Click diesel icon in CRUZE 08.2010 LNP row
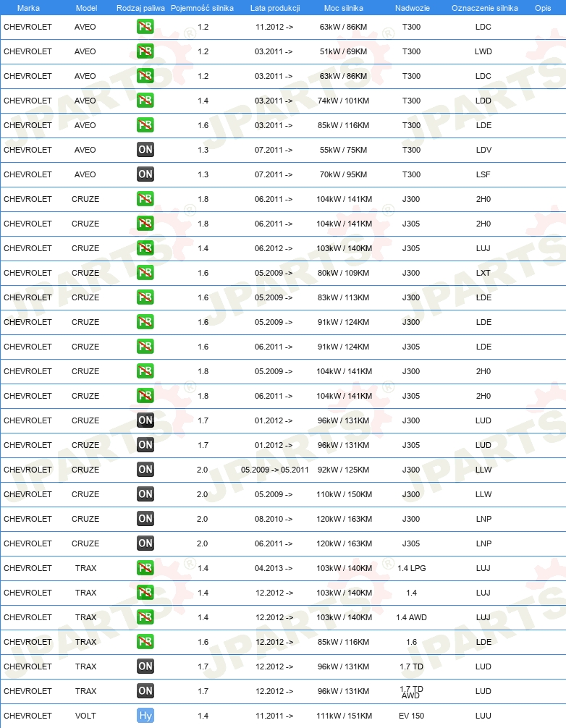The width and height of the screenshot is (566, 728). coord(145,519)
